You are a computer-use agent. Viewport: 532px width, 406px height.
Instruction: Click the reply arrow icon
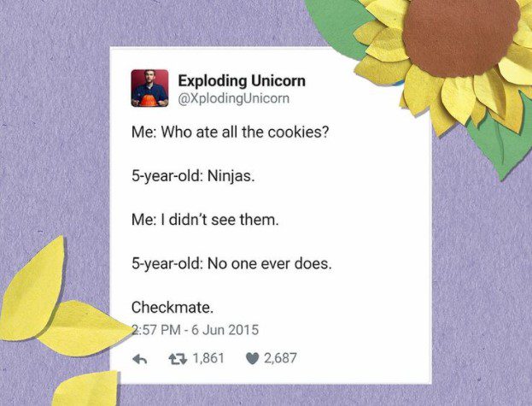(x=139, y=359)
